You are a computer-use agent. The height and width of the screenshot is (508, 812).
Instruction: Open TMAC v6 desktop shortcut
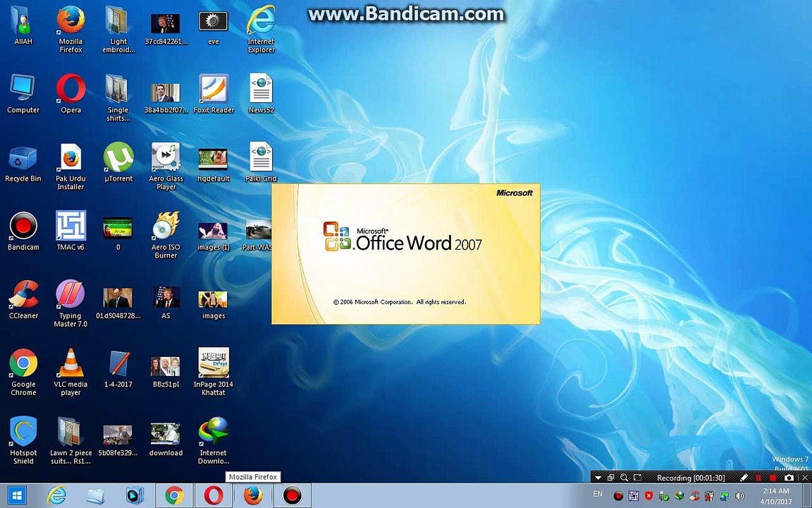pyautogui.click(x=70, y=231)
